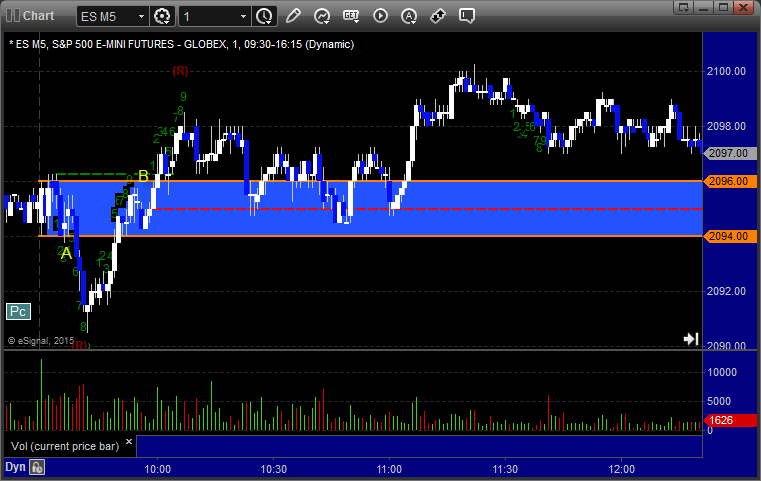Viewport: 761px width, 481px height.
Task: Minimize the Chart window
Action: [x=704, y=7]
